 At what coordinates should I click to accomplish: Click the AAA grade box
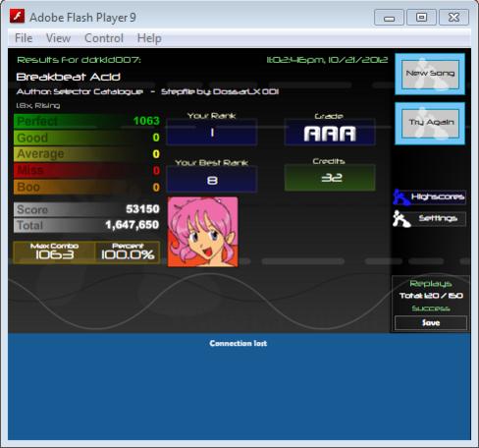point(330,133)
